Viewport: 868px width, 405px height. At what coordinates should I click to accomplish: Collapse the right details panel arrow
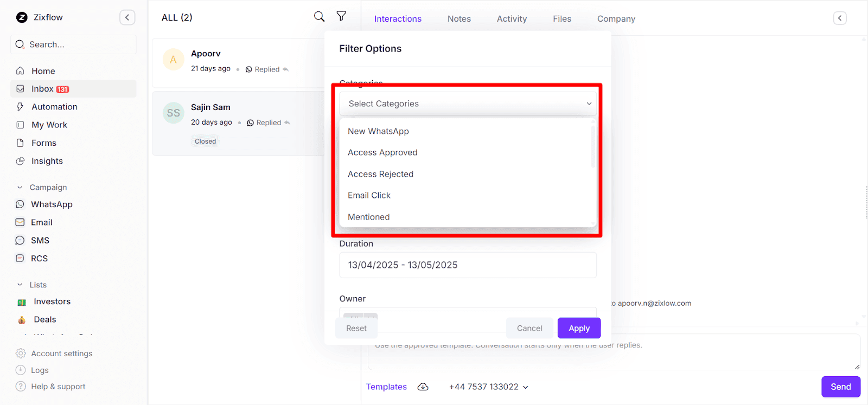click(839, 18)
